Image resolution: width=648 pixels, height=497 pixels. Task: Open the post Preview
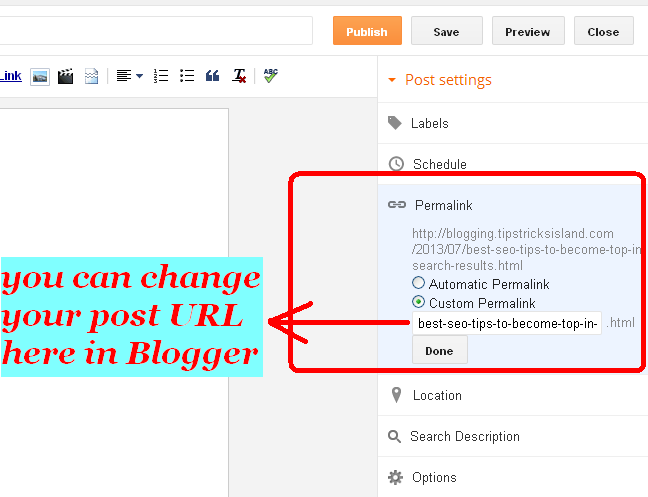click(x=528, y=31)
